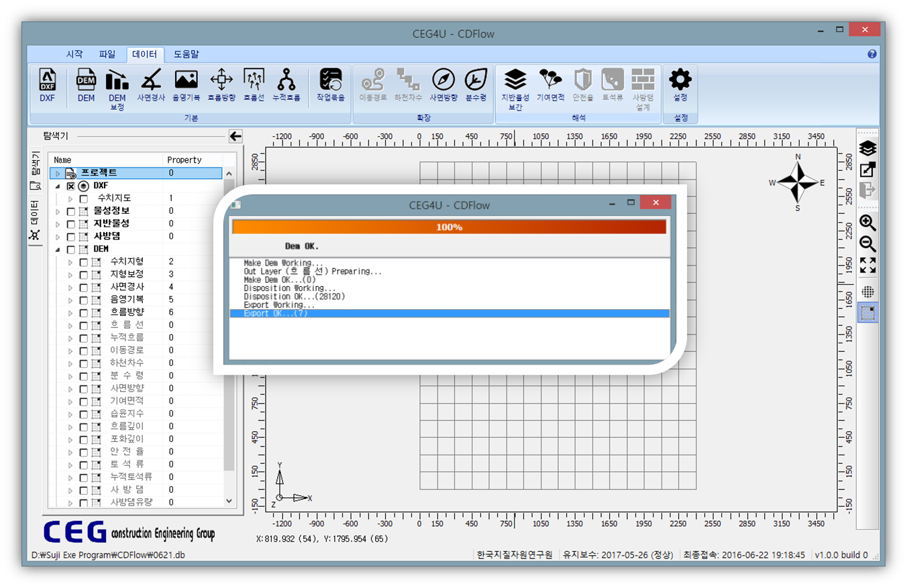Collapse the 탐색기 panel with the arrow
The image size is (907, 588).
pyautogui.click(x=235, y=136)
